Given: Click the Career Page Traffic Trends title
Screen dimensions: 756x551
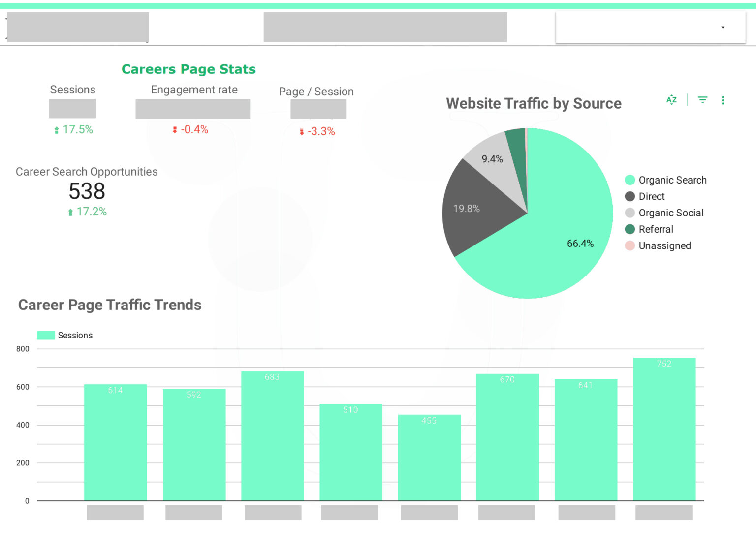Looking at the screenshot, I should (x=110, y=305).
